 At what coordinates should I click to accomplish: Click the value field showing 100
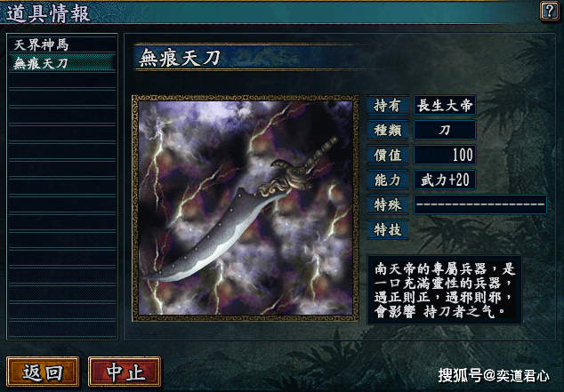click(445, 155)
